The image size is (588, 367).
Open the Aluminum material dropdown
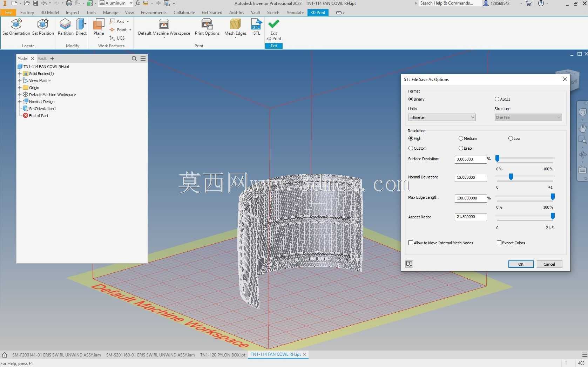[x=116, y=3]
